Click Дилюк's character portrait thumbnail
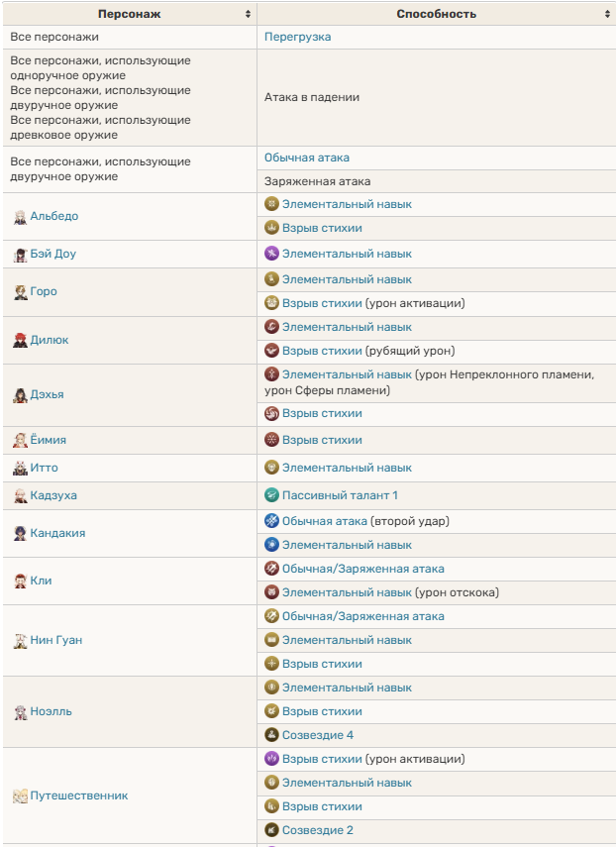 click(x=20, y=341)
